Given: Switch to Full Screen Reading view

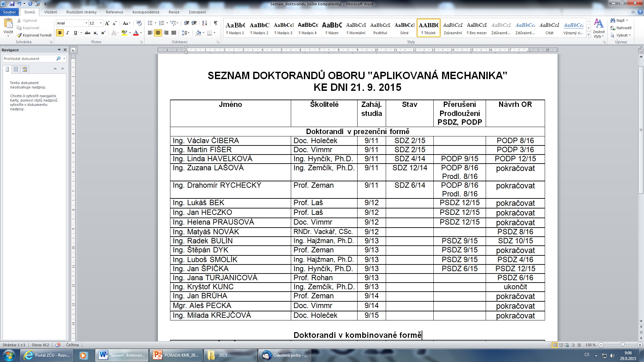Looking at the screenshot, I should pyautogui.click(x=561, y=345).
